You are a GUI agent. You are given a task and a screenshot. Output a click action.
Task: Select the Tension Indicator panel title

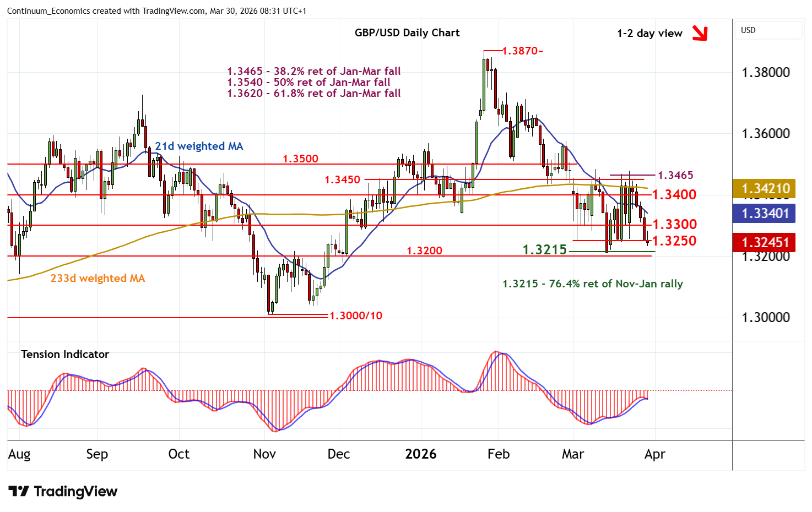(65, 354)
